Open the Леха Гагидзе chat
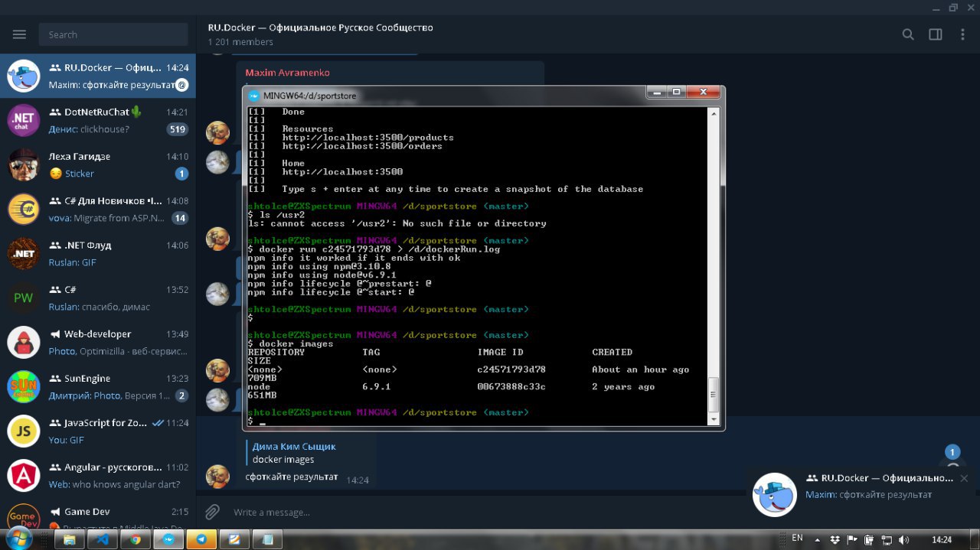Viewport: 980px width, 550px height. click(98, 164)
